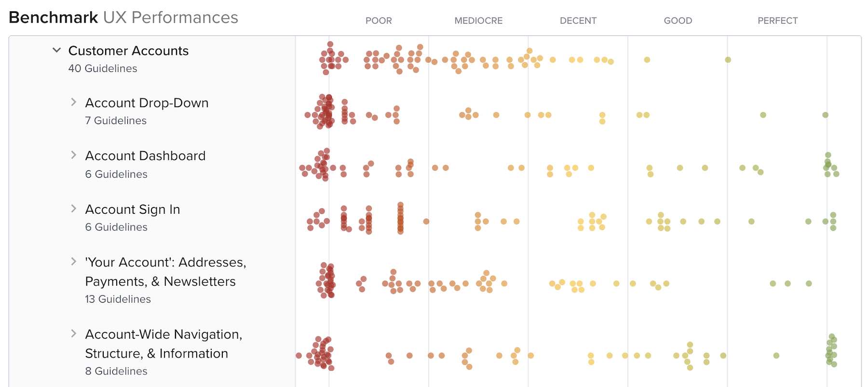This screenshot has height=387, width=868.
Task: Collapse the Customer Accounts section chevron
Action: (x=56, y=50)
